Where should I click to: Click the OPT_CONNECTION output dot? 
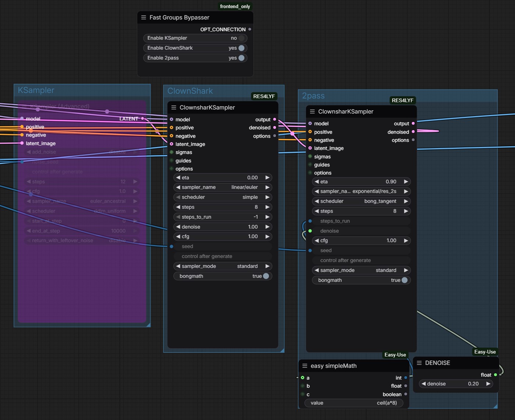click(250, 29)
